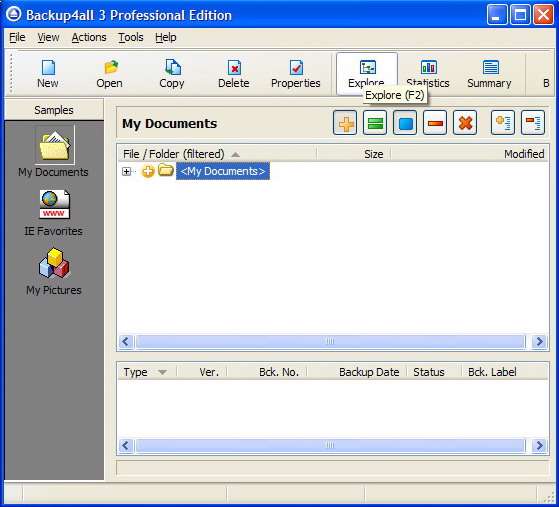Click left arrow of file list scrollbar

click(x=125, y=342)
